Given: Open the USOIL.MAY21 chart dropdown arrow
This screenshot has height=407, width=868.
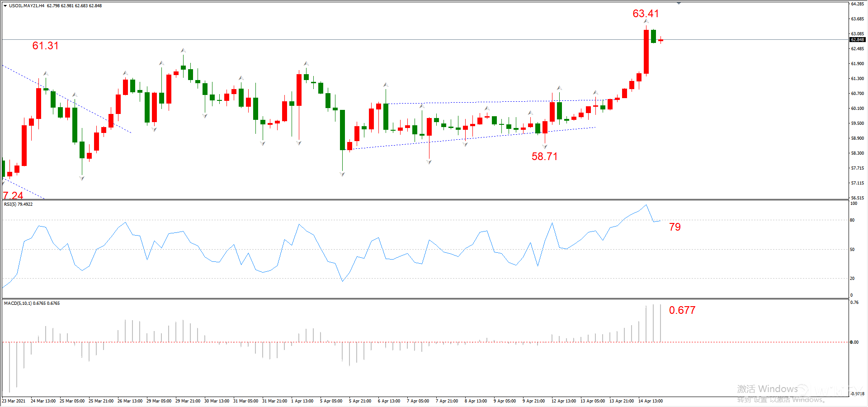Looking at the screenshot, I should pyautogui.click(x=5, y=6).
